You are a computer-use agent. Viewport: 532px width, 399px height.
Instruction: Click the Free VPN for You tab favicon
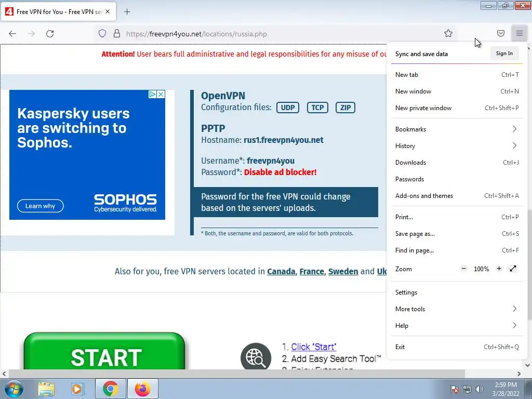pyautogui.click(x=9, y=11)
